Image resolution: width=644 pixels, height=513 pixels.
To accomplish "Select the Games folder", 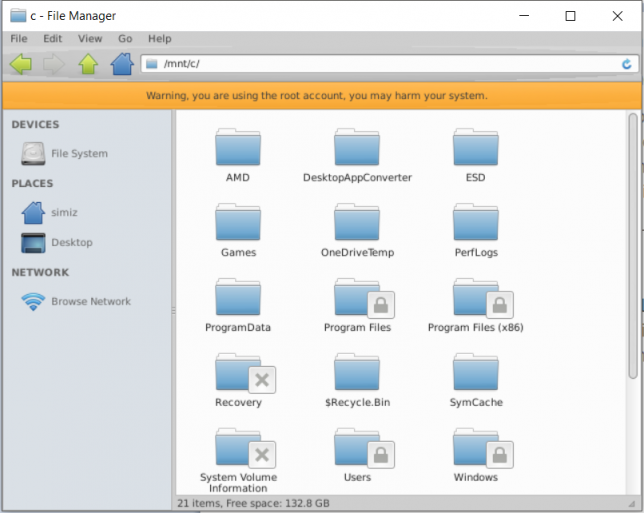I will 238,223.
